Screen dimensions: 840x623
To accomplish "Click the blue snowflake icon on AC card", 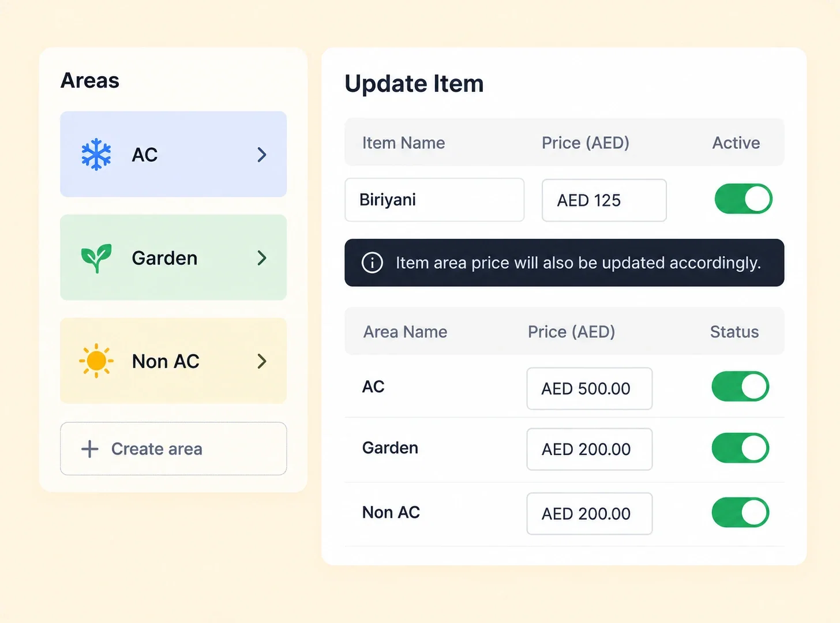I will click(x=96, y=155).
